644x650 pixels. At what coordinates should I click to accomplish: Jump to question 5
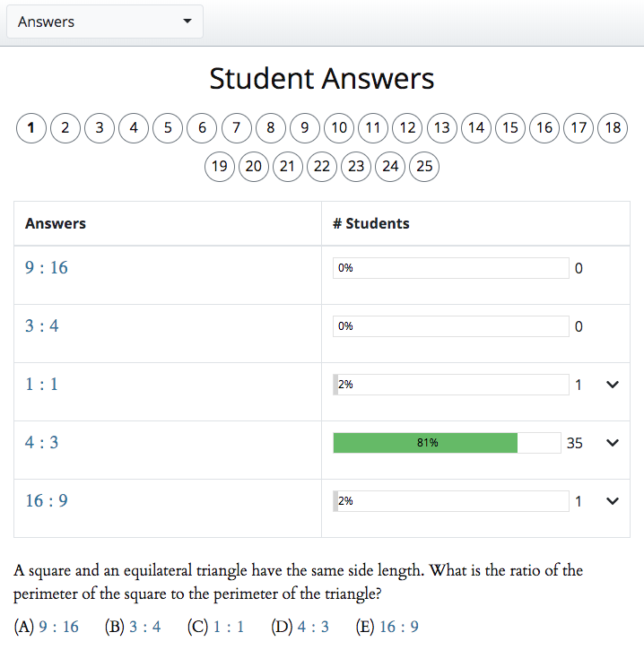pos(168,127)
